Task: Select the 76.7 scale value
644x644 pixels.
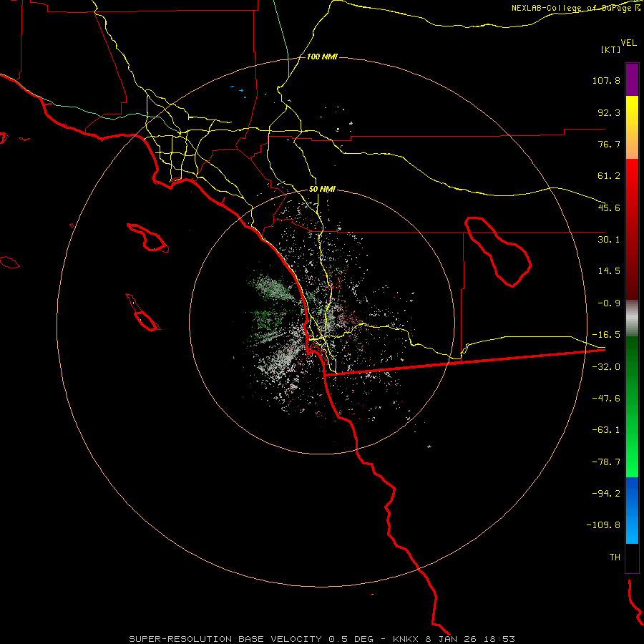Action: pyautogui.click(x=609, y=144)
